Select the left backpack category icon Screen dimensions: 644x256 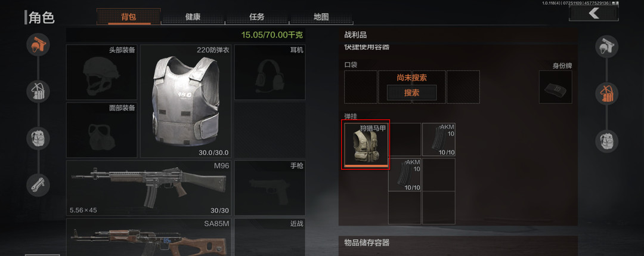click(38, 138)
